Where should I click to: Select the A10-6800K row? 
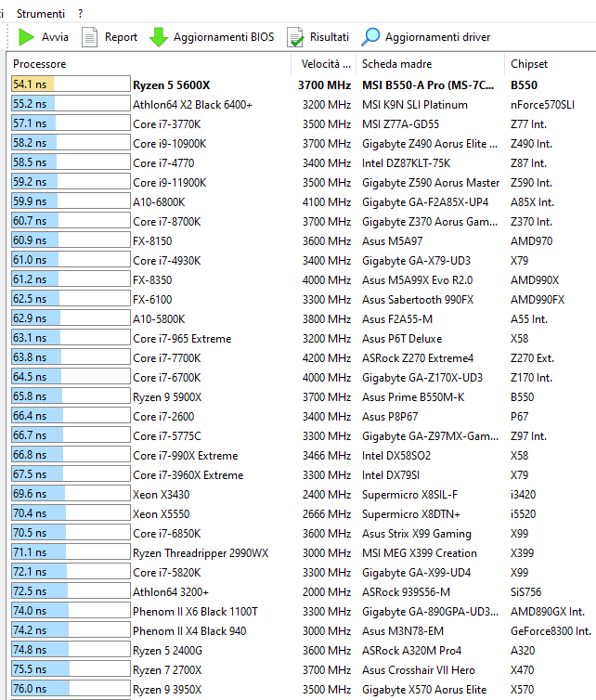click(x=303, y=201)
